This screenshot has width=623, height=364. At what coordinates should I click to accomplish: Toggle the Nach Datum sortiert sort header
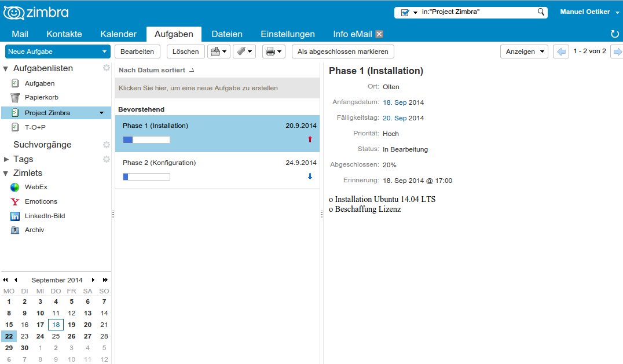point(156,70)
